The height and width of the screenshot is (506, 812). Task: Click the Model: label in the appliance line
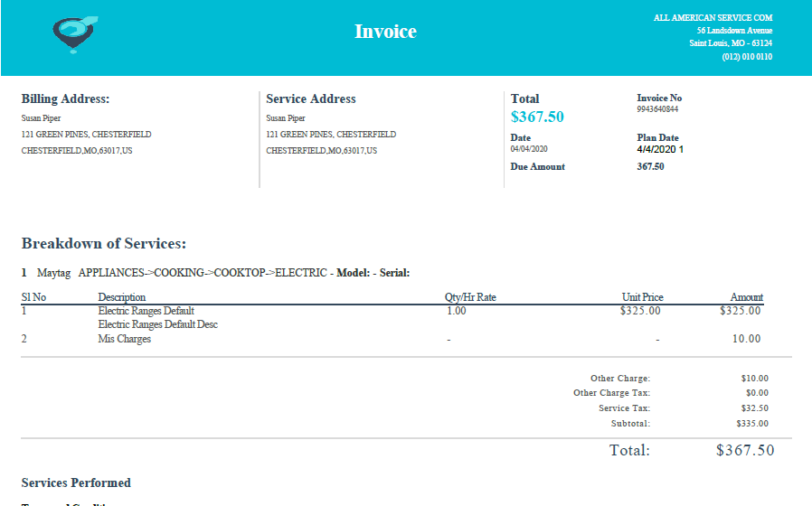click(x=354, y=273)
